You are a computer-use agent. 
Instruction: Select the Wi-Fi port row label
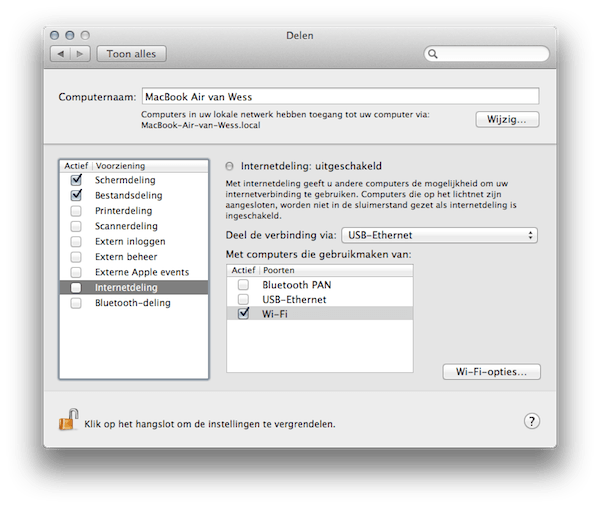pyautogui.click(x=275, y=314)
